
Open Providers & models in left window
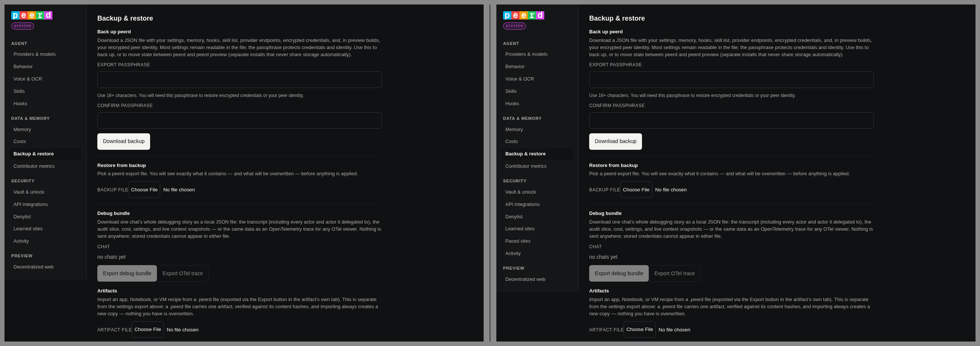[x=46, y=54]
